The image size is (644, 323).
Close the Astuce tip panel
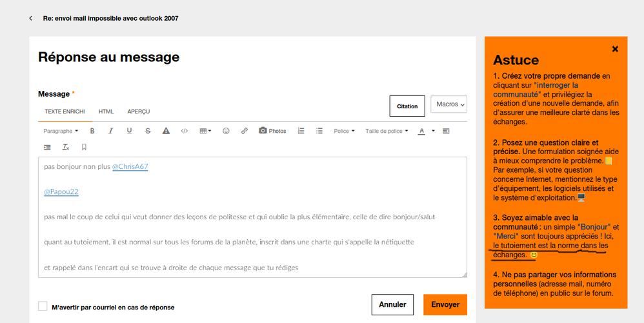tap(615, 49)
